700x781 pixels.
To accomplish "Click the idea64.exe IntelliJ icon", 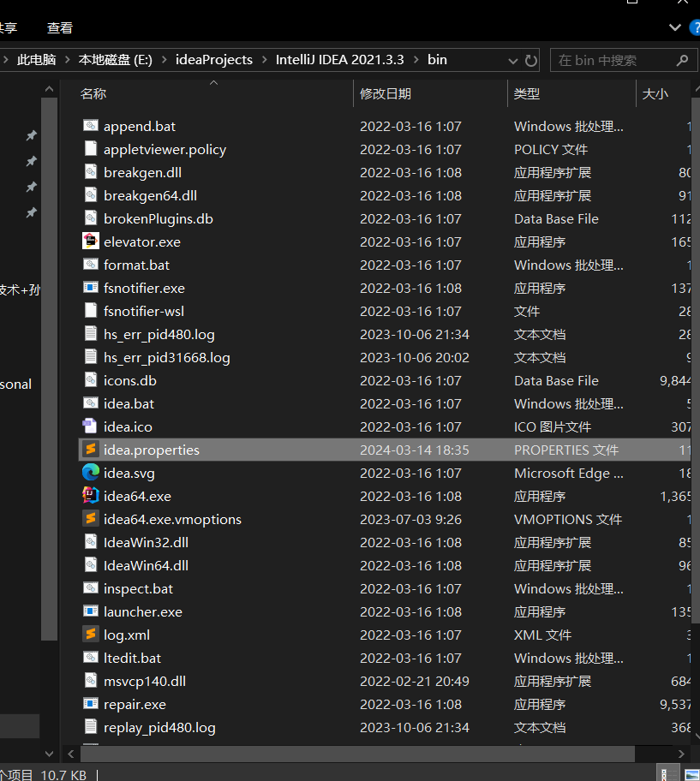I will pos(90,496).
